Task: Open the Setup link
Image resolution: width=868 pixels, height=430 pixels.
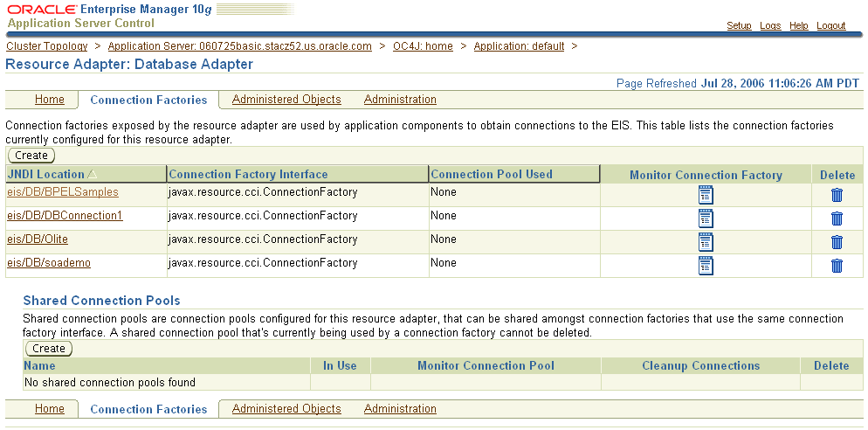Action: coord(739,25)
